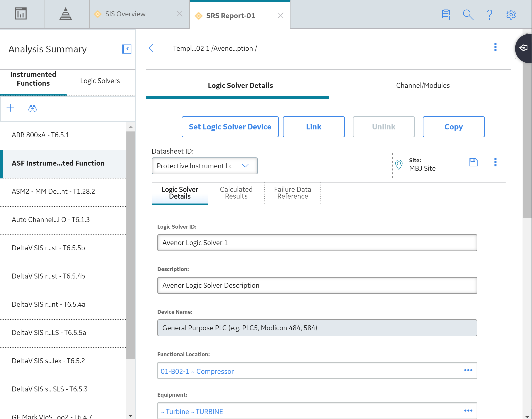Click the binoculars search icon
Viewport: 532px width, 419px height.
click(32, 108)
